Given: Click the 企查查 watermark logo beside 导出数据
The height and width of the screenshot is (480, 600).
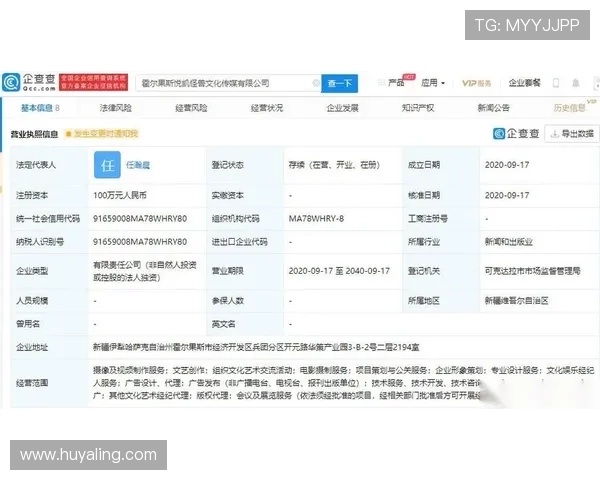Looking at the screenshot, I should click(x=516, y=134).
